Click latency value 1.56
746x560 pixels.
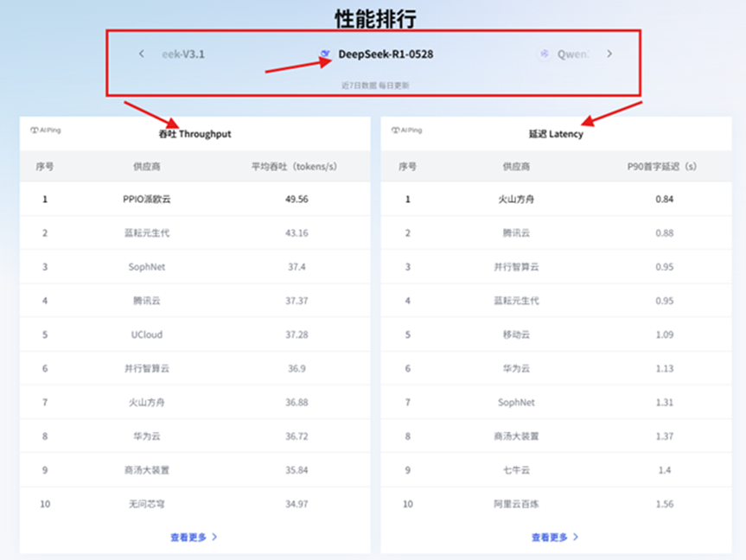664,504
